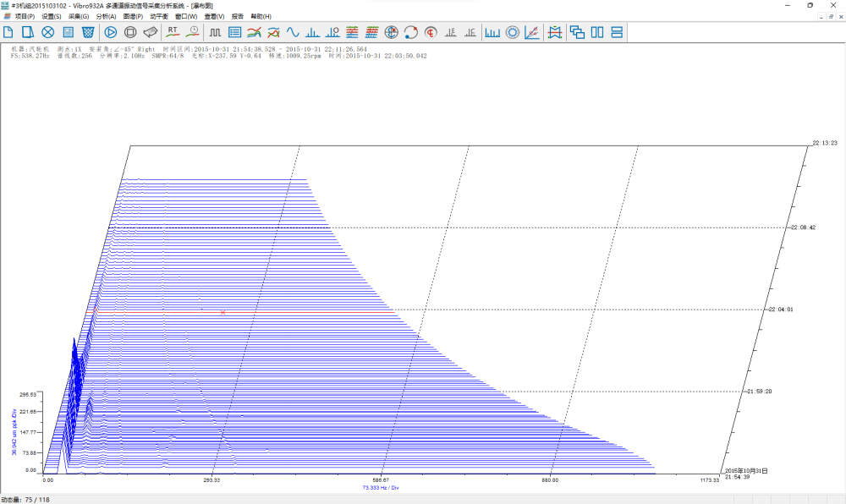Open the 查看(V) menu
This screenshot has width=846, height=504.
point(214,17)
